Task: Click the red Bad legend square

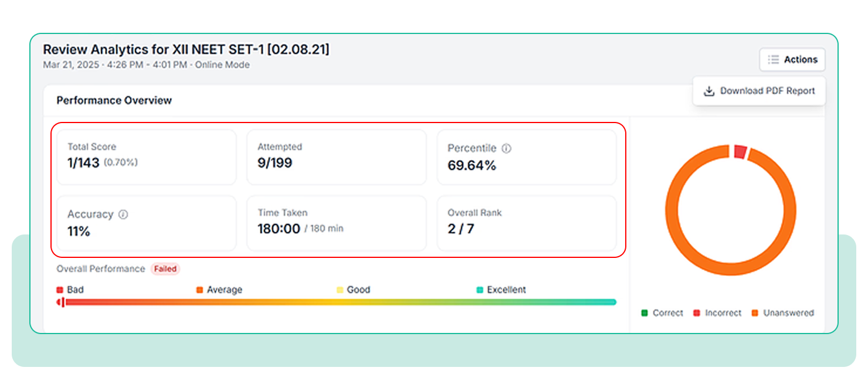Action: click(60, 290)
